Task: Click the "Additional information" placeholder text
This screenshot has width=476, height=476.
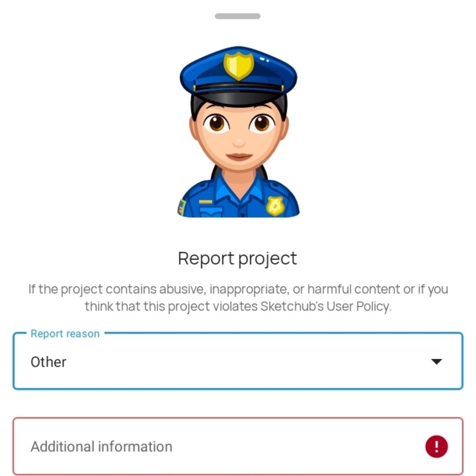Action: [101, 446]
